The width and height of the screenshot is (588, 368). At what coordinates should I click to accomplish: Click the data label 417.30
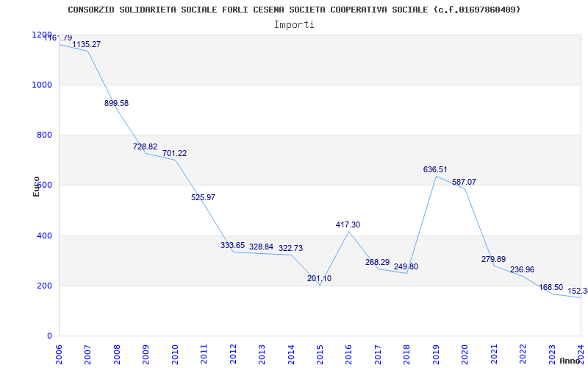[348, 224]
